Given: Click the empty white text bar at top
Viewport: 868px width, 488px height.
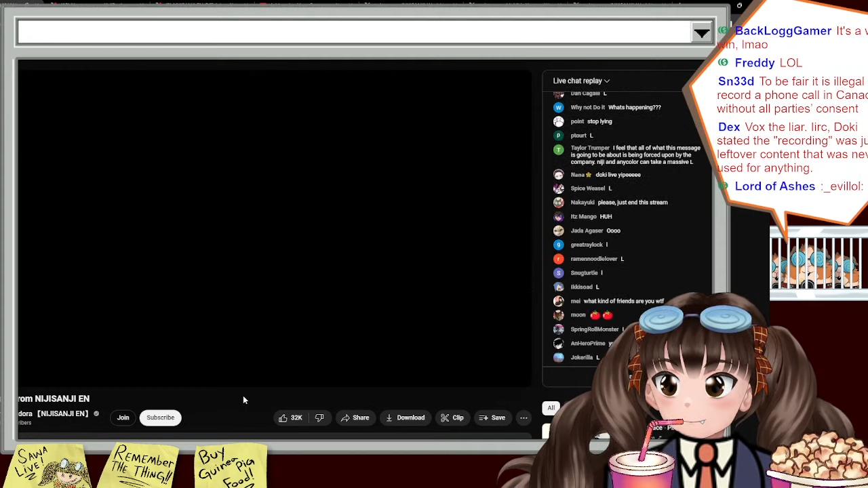Looking at the screenshot, I should 353,32.
